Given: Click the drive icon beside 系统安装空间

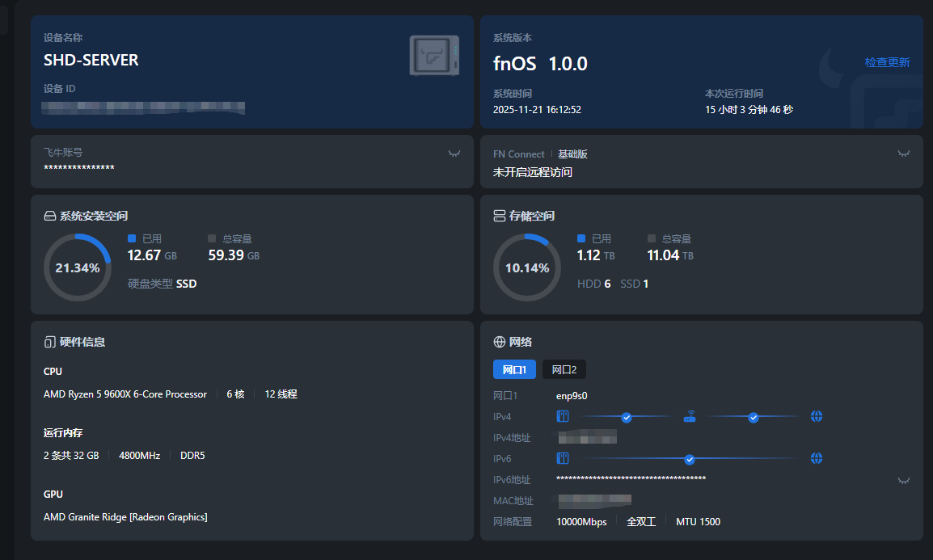Looking at the screenshot, I should (x=50, y=216).
